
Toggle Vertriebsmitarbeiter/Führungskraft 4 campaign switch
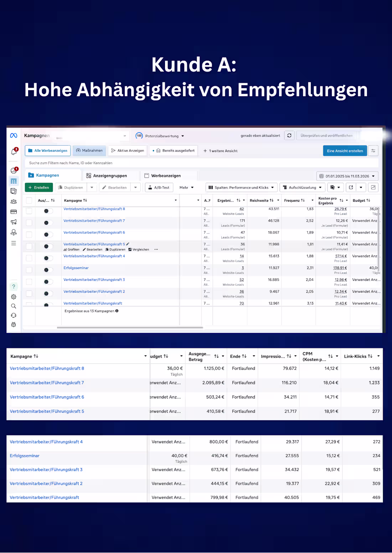46,258
